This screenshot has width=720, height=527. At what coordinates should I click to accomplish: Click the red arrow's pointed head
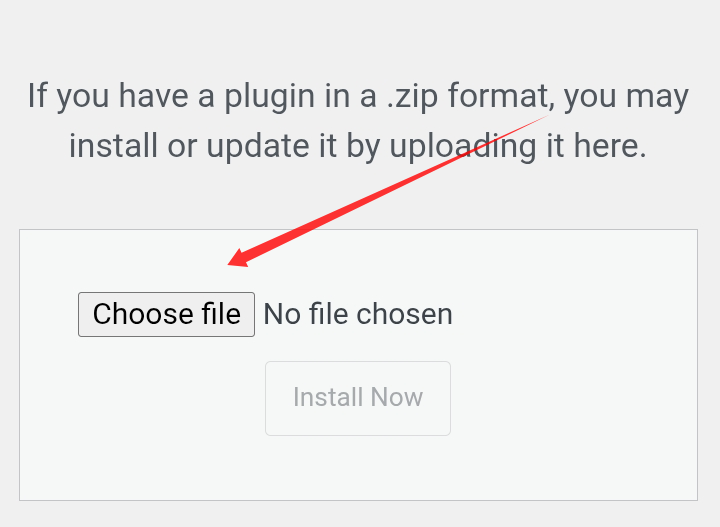click(x=238, y=261)
